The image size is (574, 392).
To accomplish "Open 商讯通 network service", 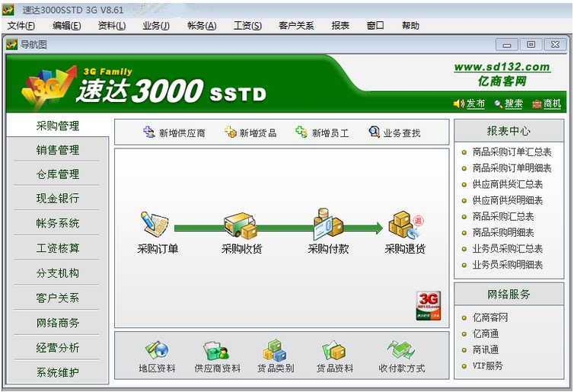I will 486,349.
